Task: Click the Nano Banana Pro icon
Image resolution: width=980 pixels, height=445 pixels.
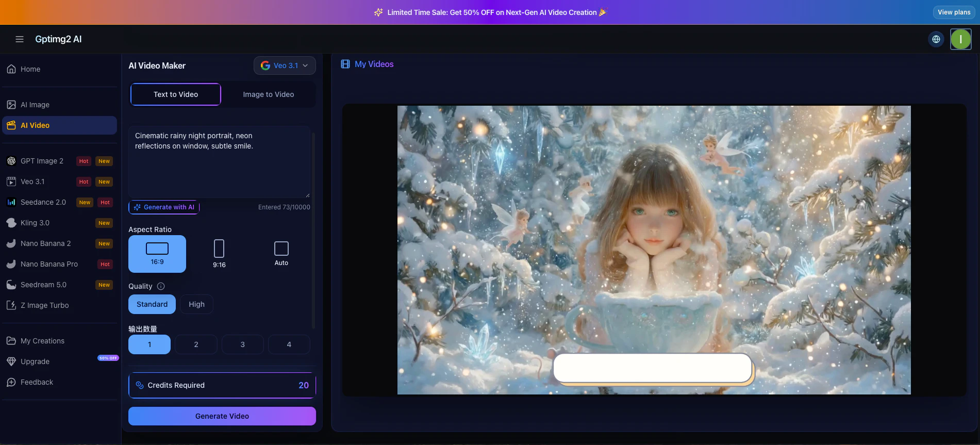Action: click(x=11, y=264)
